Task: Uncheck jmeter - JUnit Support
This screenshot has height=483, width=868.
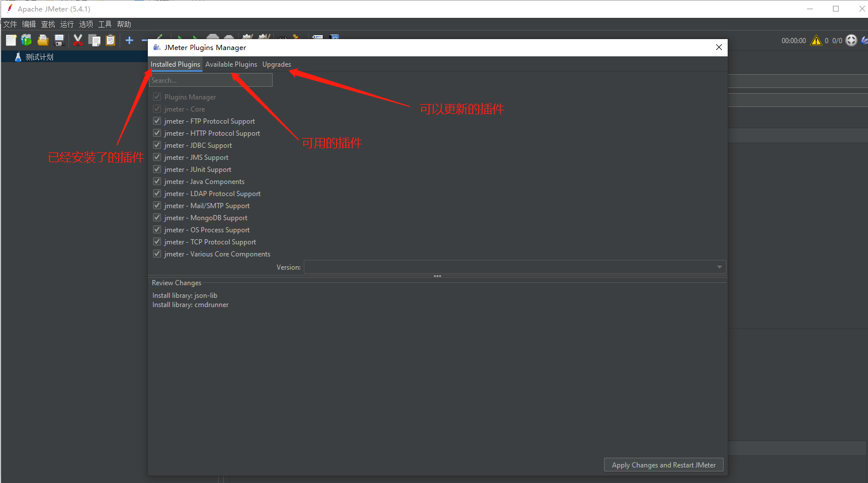Action: [x=157, y=169]
